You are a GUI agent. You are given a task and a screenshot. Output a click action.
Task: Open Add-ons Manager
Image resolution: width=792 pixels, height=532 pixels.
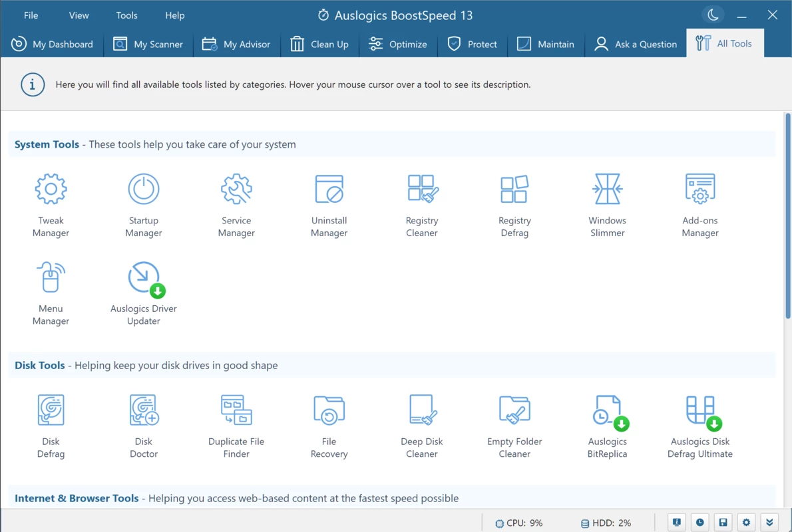[700, 205]
